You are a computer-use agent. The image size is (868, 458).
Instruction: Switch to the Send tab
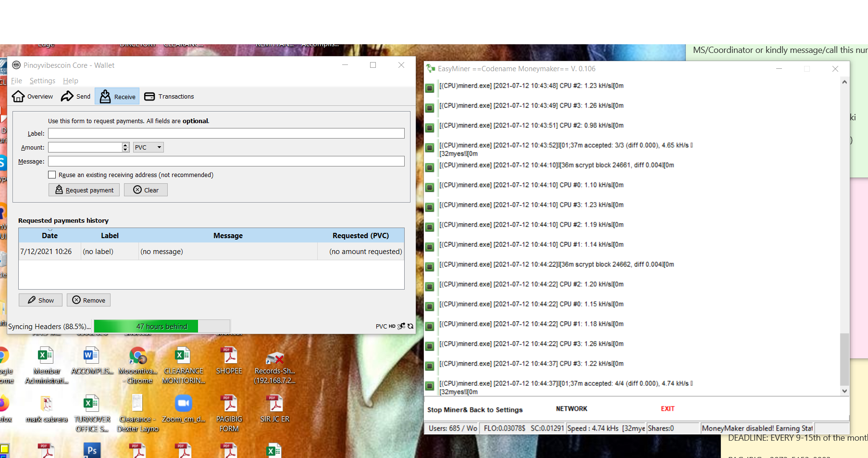[x=76, y=97]
